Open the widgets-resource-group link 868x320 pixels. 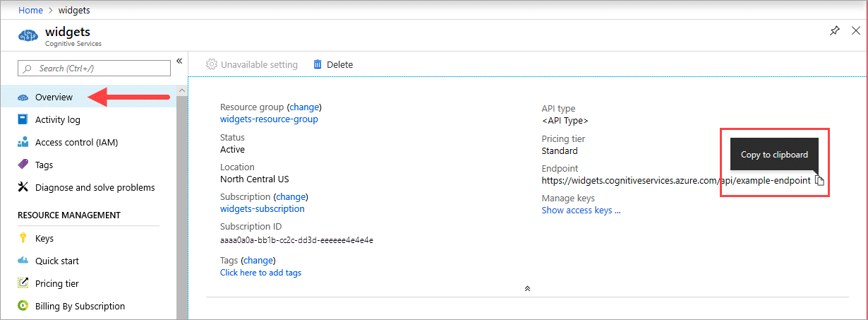[269, 119]
